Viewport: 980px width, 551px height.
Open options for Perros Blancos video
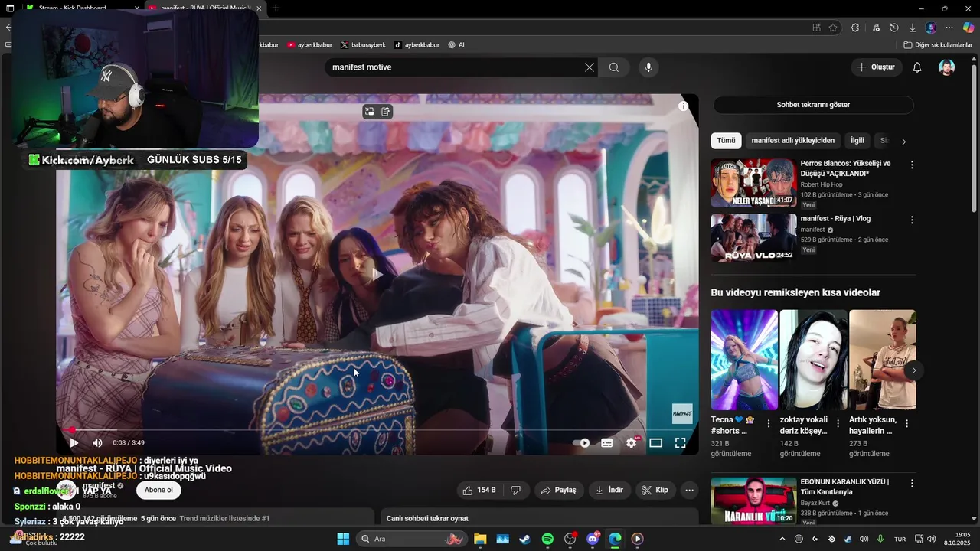(x=911, y=165)
